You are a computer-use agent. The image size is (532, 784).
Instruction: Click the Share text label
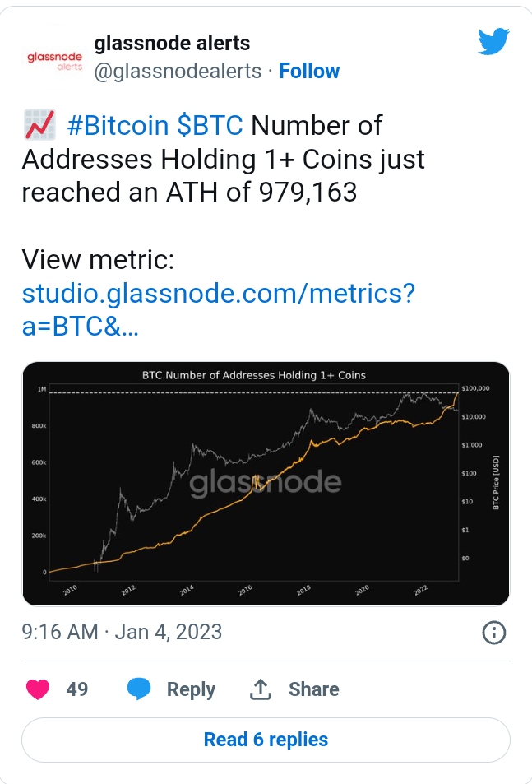click(313, 689)
